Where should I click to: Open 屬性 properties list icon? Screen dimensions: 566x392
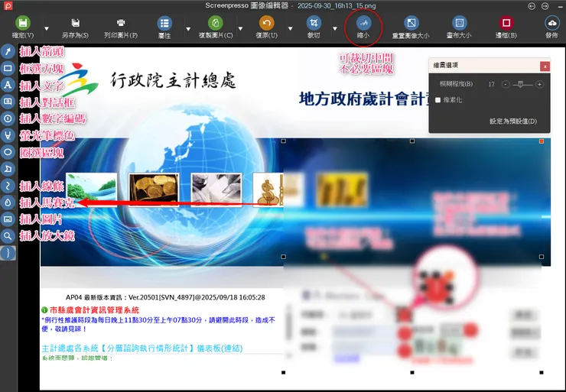point(164,23)
